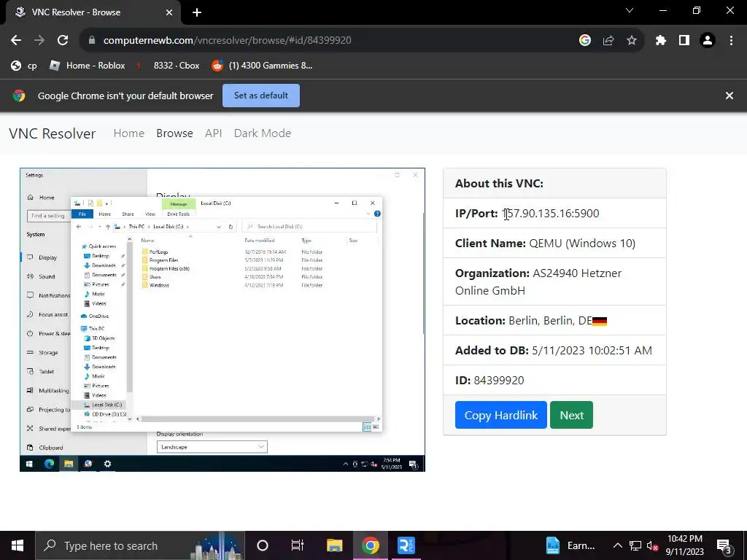Open the 8332 · Cbox bookmark
Viewport: 747px width, 560px height.
pyautogui.click(x=167, y=66)
